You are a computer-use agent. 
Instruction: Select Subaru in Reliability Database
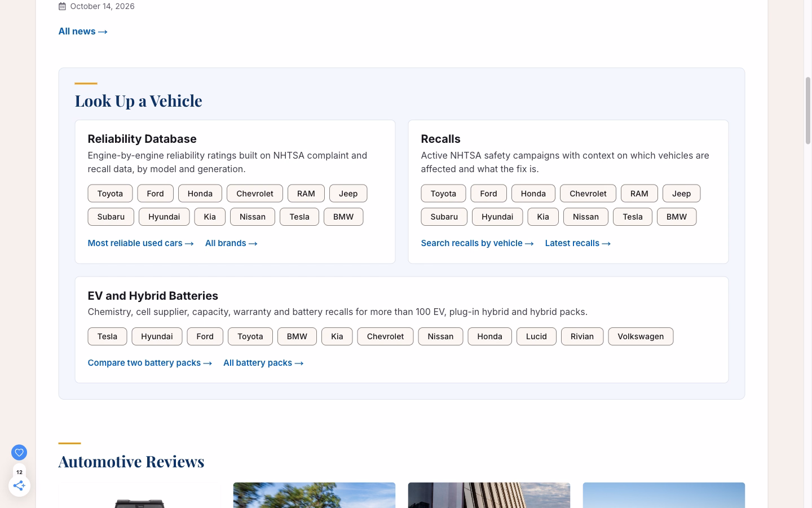pos(111,217)
